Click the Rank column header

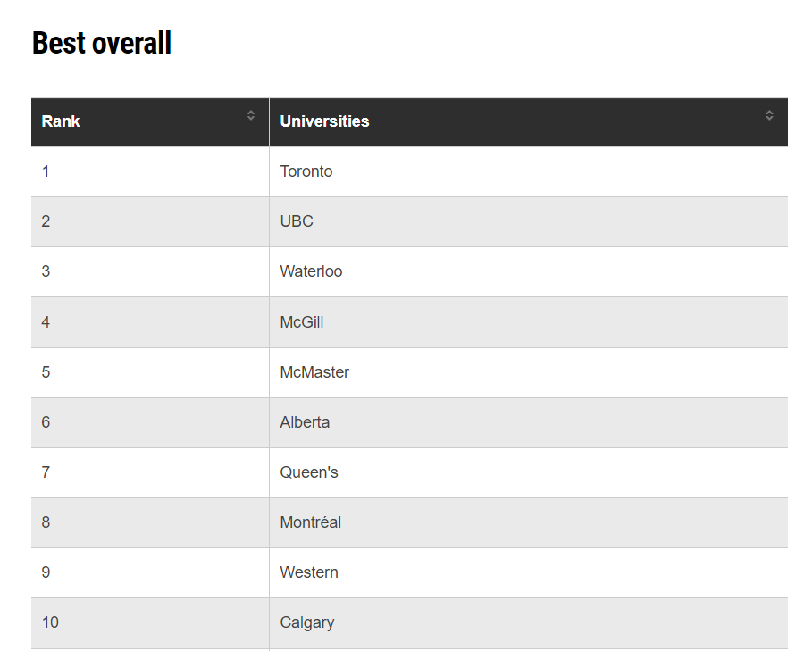pos(150,122)
